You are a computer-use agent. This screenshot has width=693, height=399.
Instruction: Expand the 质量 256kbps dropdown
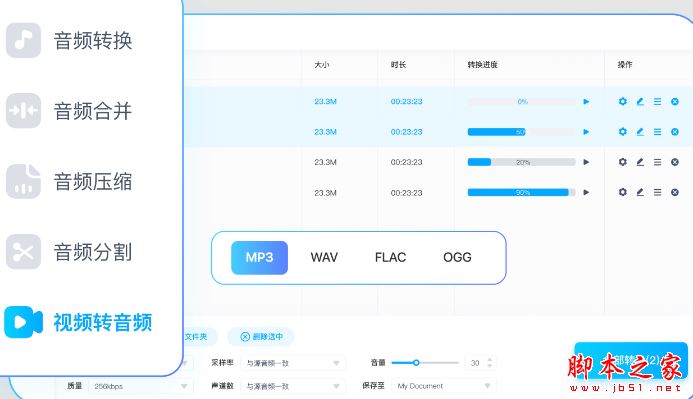(141, 386)
